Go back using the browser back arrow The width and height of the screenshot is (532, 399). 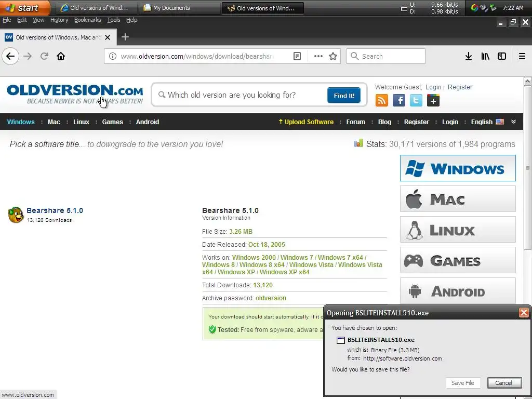click(10, 56)
